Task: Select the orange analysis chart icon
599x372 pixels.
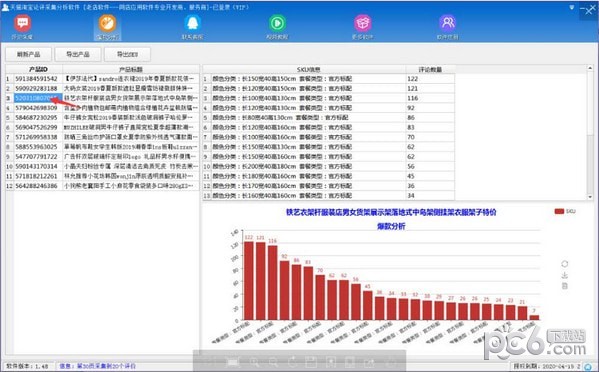Action: tap(107, 23)
